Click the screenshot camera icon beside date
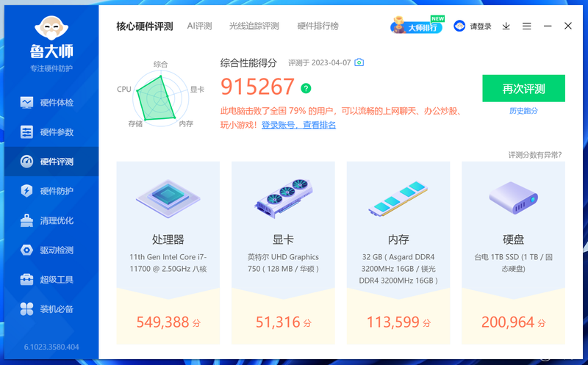 [x=359, y=62]
